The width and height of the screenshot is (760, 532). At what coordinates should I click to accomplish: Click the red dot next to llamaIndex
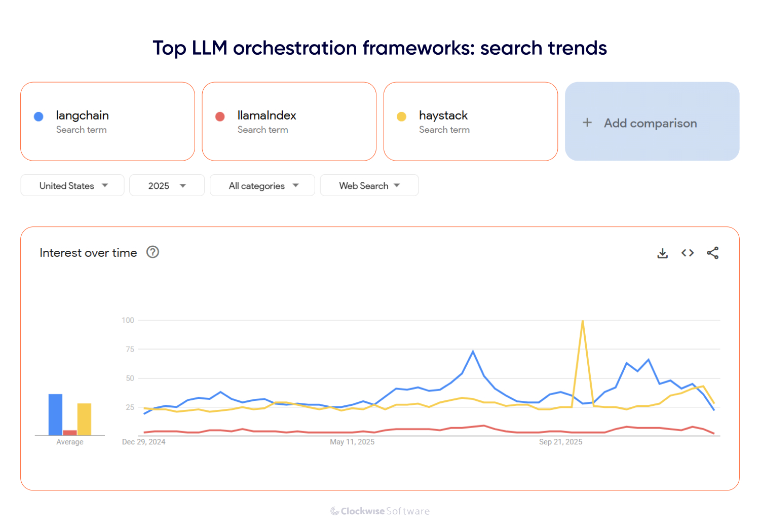pos(220,116)
